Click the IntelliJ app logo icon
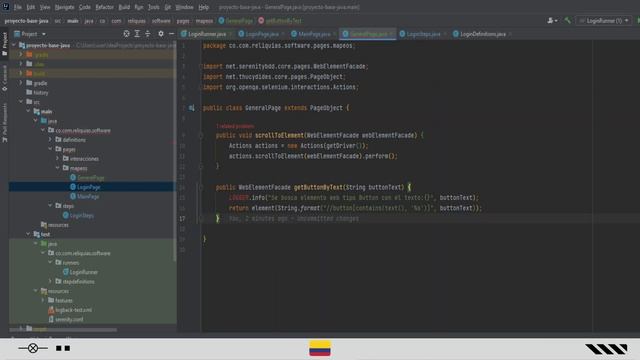Image resolution: width=640 pixels, height=360 pixels. (x=6, y=7)
